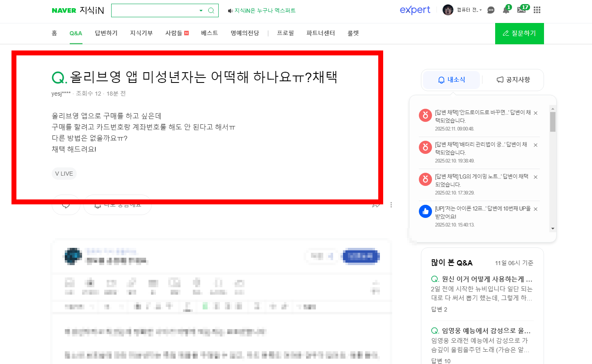Open the 베스트 tab
Image resolution: width=592 pixels, height=364 pixels.
click(x=210, y=33)
